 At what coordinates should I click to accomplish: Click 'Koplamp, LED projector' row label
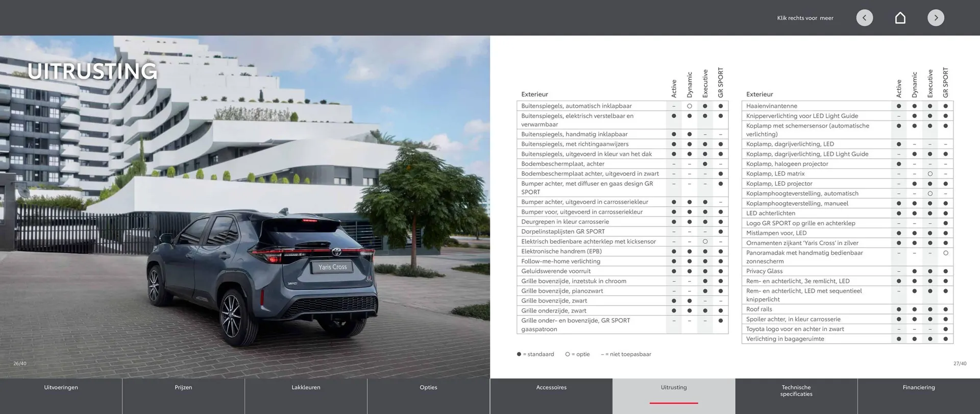pyautogui.click(x=779, y=183)
